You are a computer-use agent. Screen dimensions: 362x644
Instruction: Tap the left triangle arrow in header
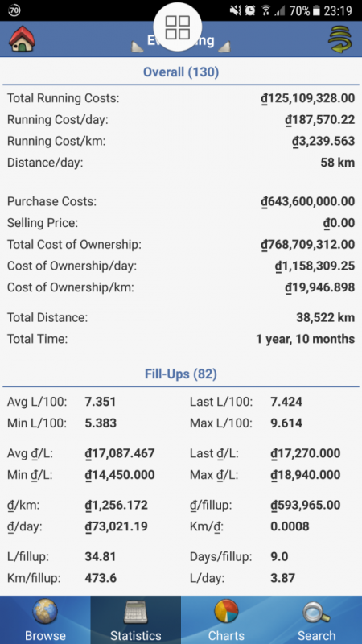(138, 47)
